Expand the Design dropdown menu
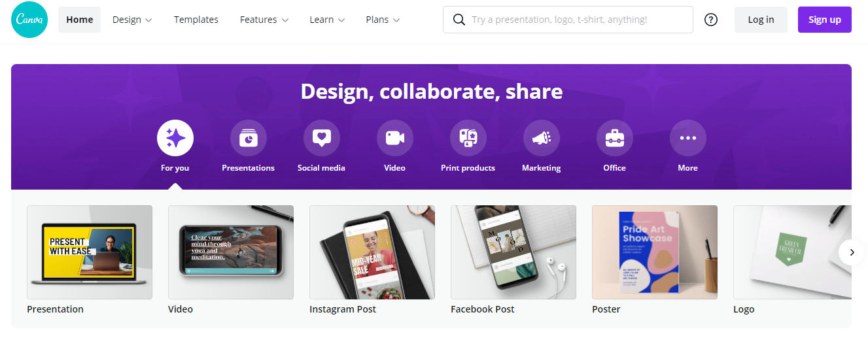This screenshot has height=338, width=868. click(x=132, y=20)
